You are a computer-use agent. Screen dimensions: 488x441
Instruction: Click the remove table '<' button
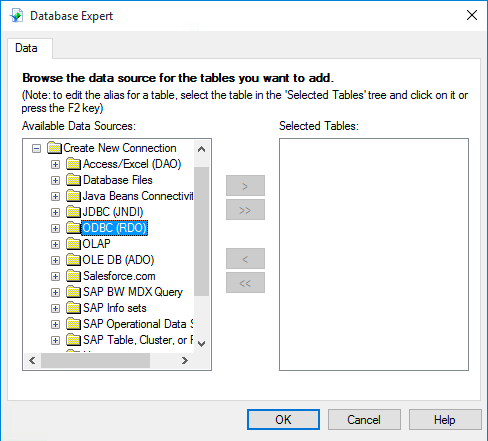click(x=245, y=258)
